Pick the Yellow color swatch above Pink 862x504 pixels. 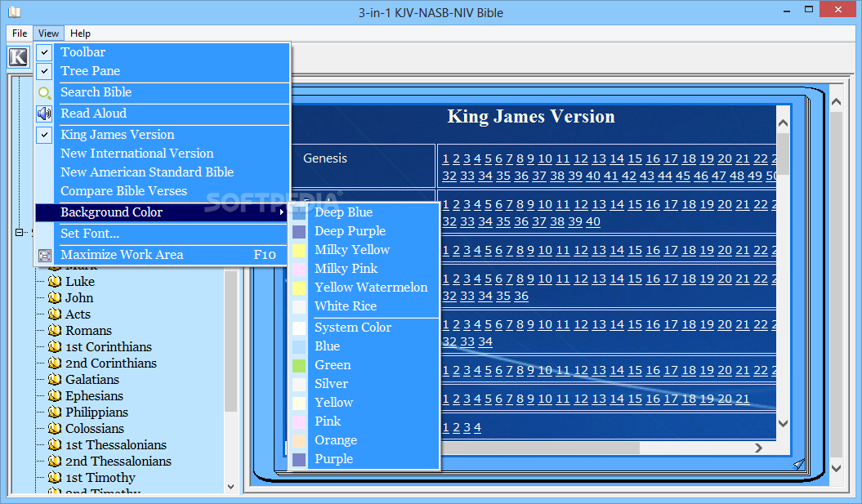[299, 403]
